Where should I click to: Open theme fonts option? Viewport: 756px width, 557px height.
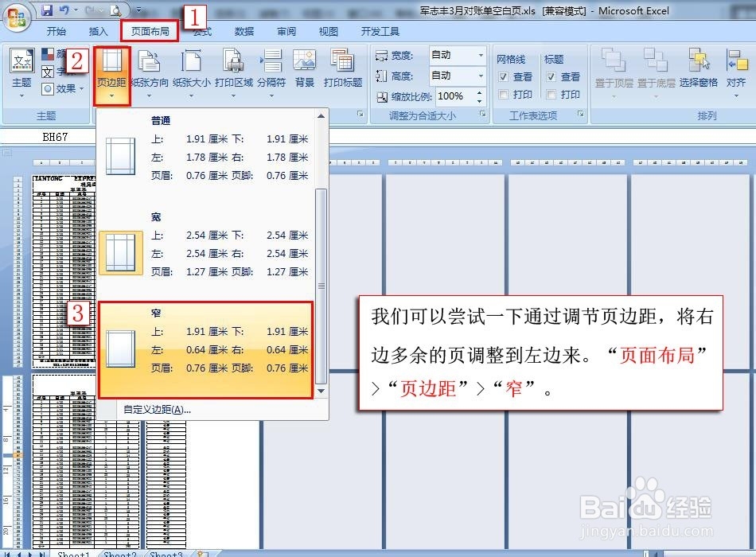[x=53, y=72]
